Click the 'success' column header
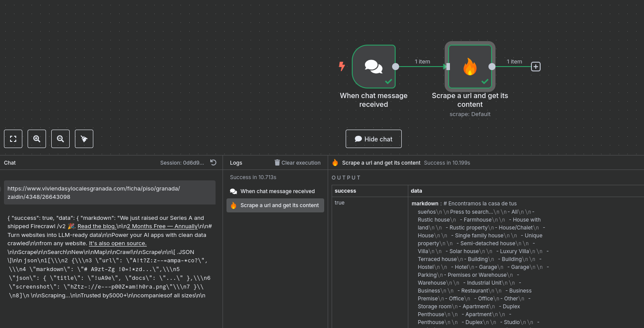Viewport: 644px width, 328px height. (x=346, y=191)
